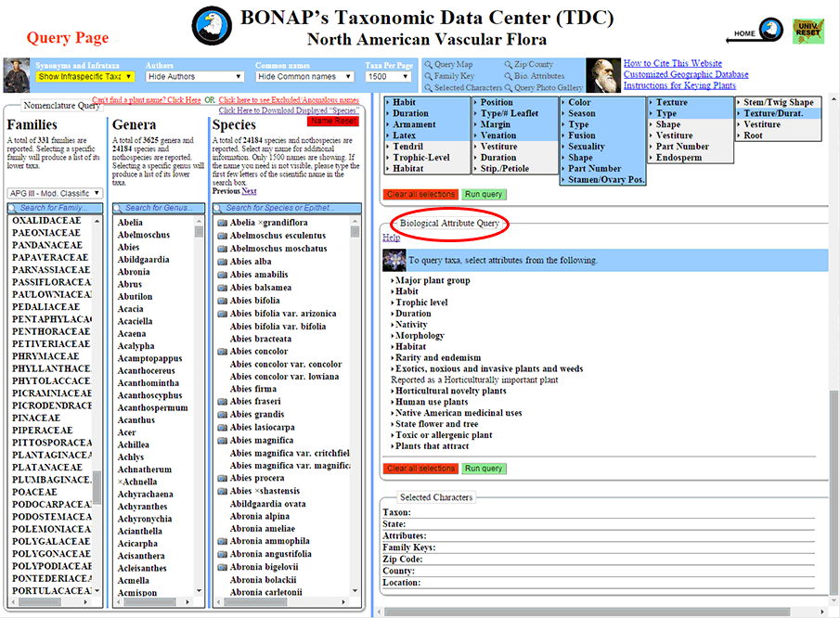Image resolution: width=840 pixels, height=618 pixels.
Task: Expand the Major plant group attribute
Action: pos(431,280)
